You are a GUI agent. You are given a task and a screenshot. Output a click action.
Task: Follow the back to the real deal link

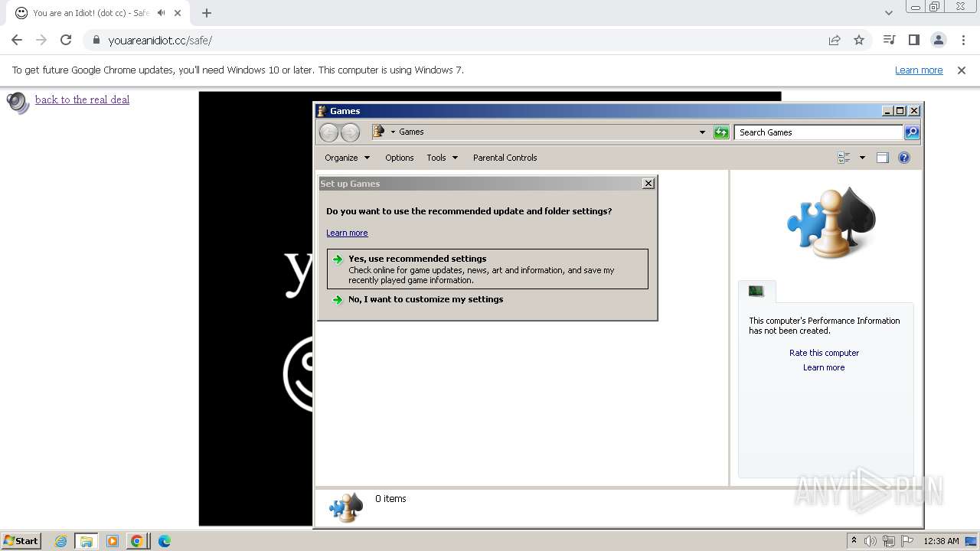point(82,99)
